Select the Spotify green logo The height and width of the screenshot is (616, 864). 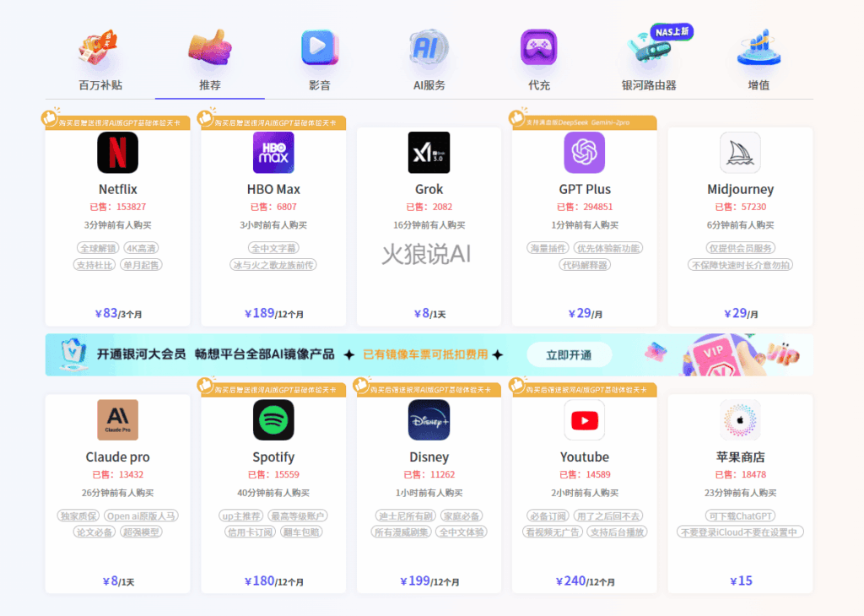pyautogui.click(x=273, y=420)
